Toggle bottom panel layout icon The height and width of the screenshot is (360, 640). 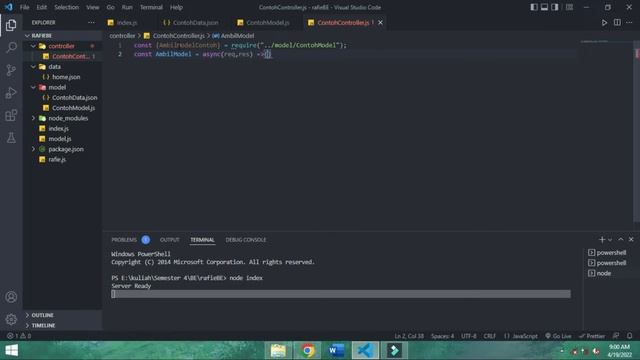coord(544,7)
